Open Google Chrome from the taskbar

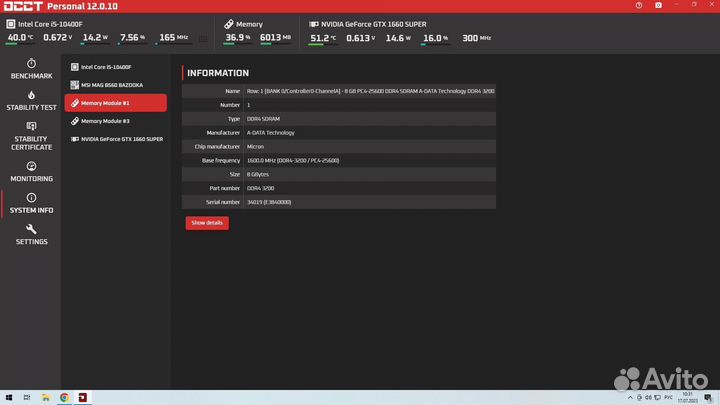point(64,398)
